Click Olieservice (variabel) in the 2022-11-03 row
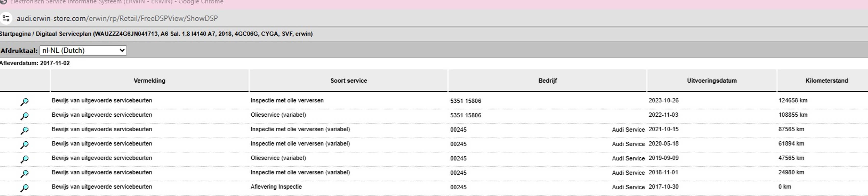This screenshot has height=196, width=868. point(278,115)
